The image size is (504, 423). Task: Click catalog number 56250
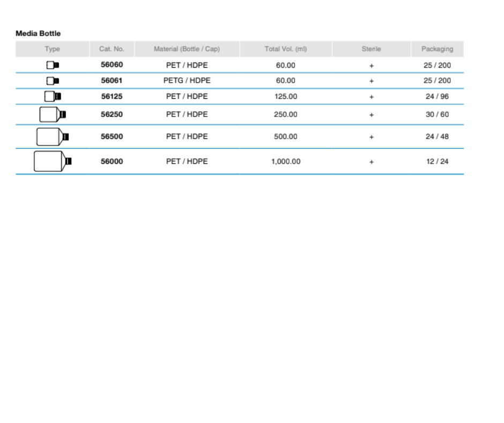tap(112, 114)
